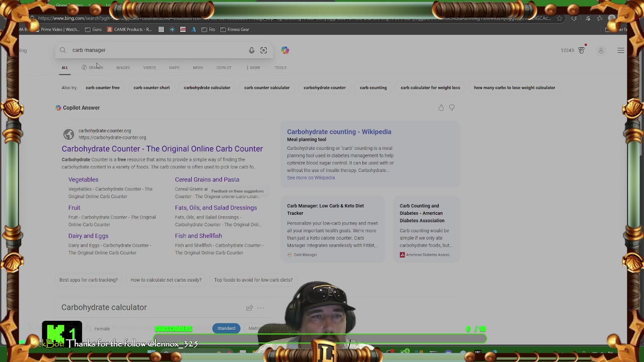Open the Carb Manager Keto Diet Tracker card
The width and height of the screenshot is (644, 362).
point(332,229)
